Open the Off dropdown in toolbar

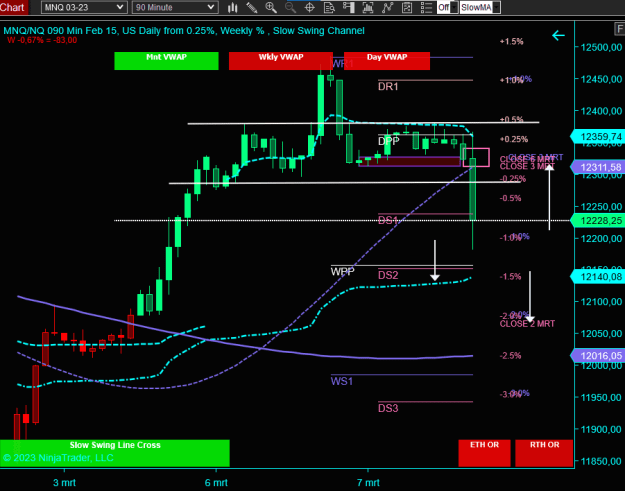pos(447,7)
